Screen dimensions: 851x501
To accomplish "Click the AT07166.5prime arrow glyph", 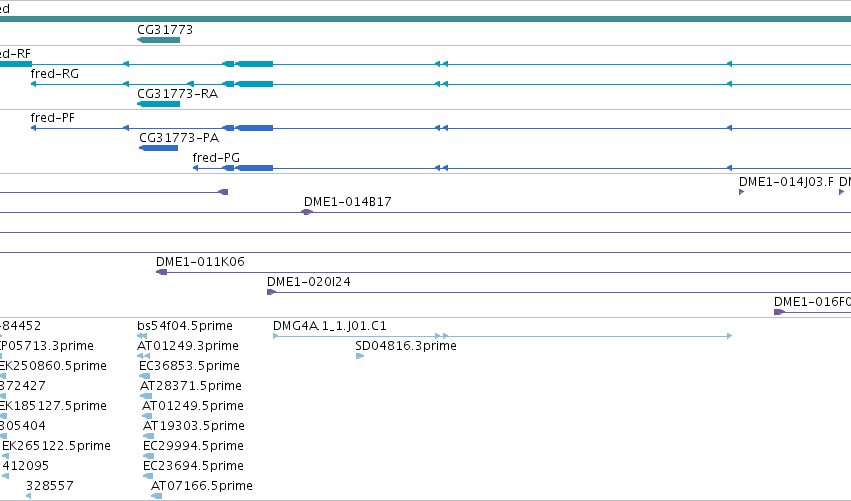I will pyautogui.click(x=156, y=496).
